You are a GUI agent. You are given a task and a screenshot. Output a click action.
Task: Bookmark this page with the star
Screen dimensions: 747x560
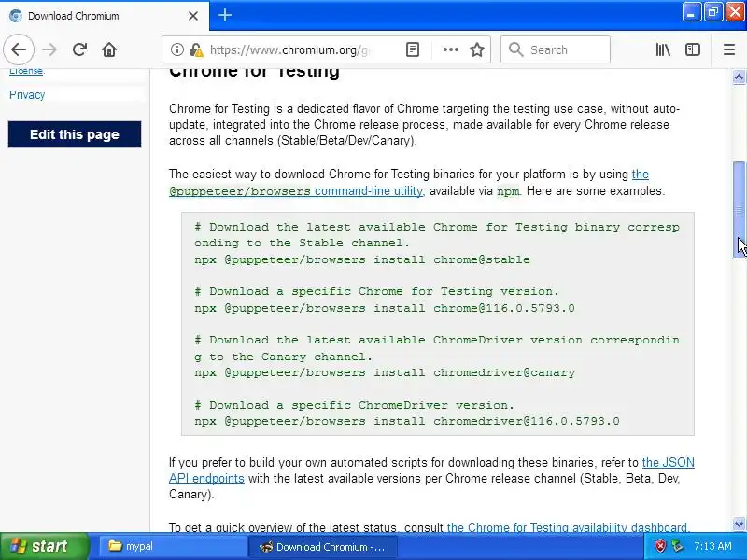(x=477, y=49)
